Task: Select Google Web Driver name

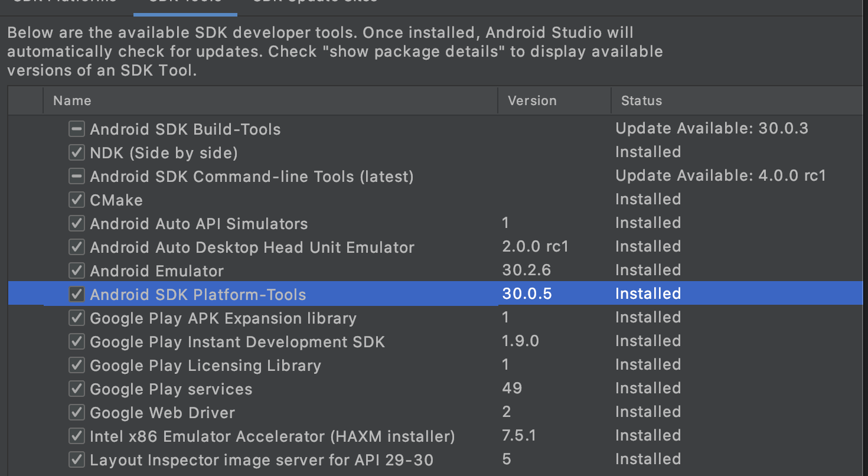Action: click(162, 413)
